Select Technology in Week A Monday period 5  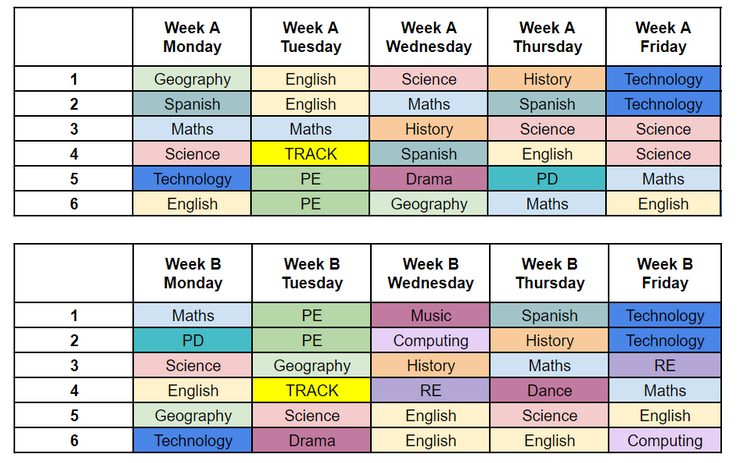pyautogui.click(x=192, y=179)
